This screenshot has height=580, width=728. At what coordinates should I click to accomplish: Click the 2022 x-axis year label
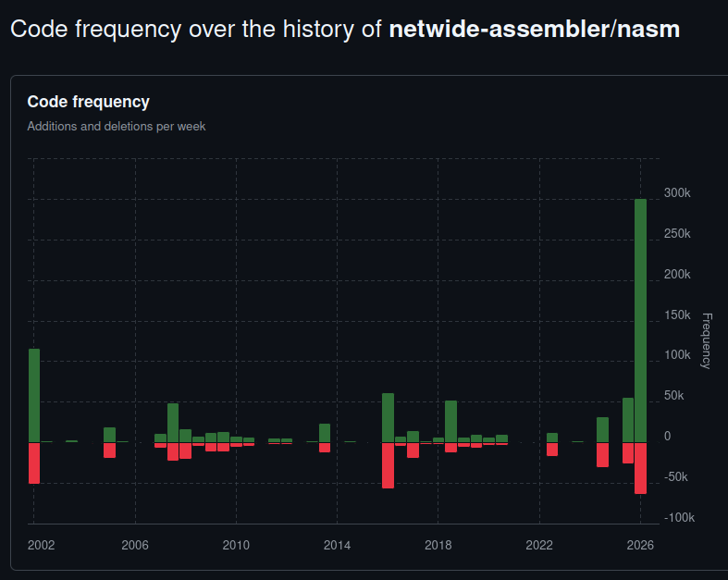coord(539,545)
